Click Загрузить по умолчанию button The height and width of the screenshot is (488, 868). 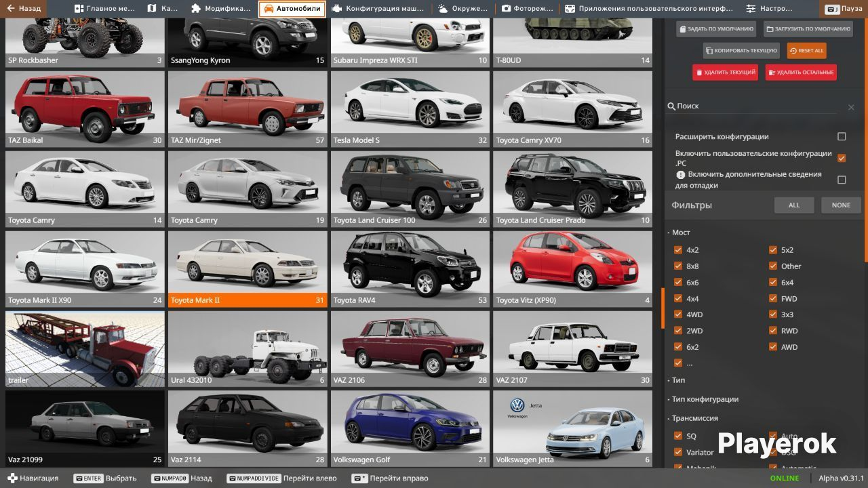click(808, 29)
